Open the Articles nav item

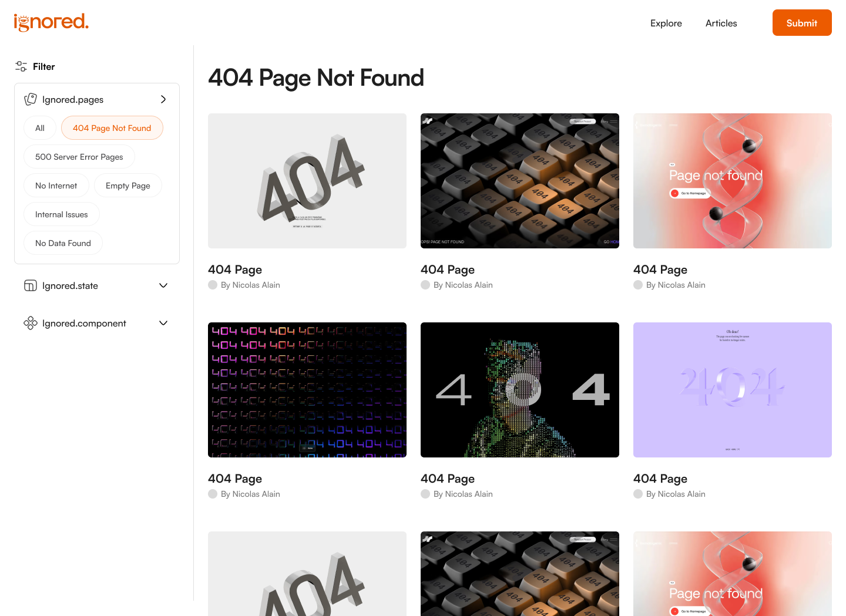pyautogui.click(x=721, y=23)
